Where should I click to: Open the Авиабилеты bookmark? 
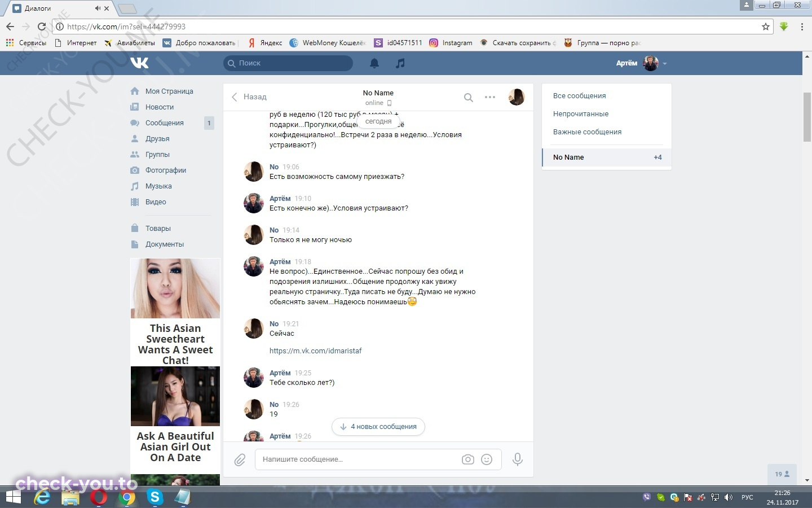pos(129,42)
